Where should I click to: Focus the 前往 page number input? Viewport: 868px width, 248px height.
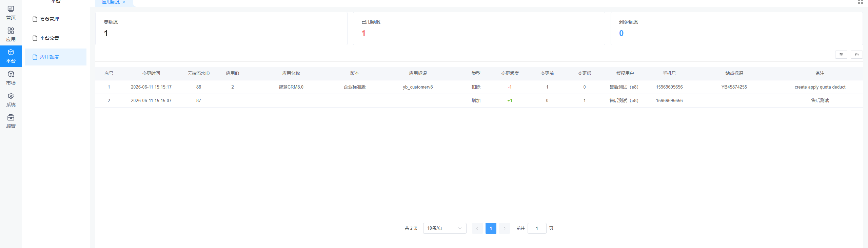537,228
